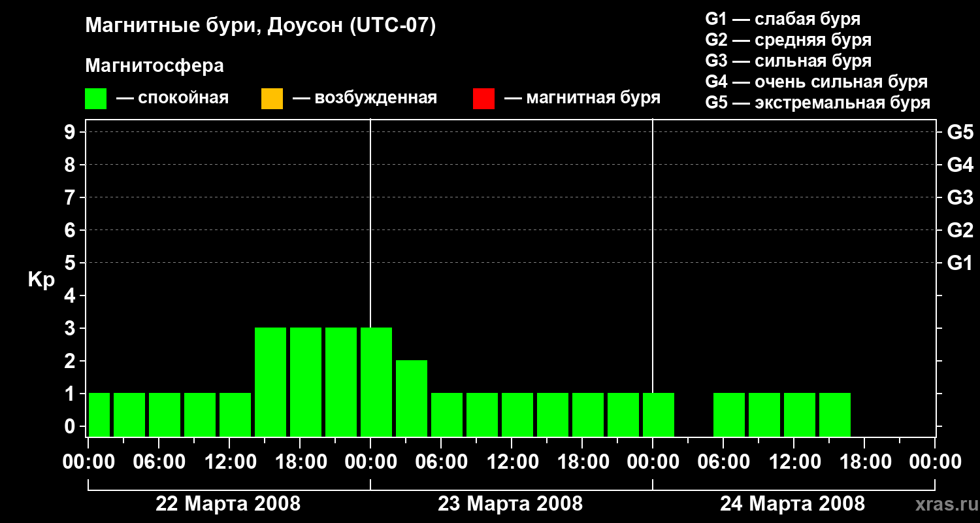The image size is (980, 523).
Task: Pick the orange "возбужденная" legend swatch
Action: 272,99
